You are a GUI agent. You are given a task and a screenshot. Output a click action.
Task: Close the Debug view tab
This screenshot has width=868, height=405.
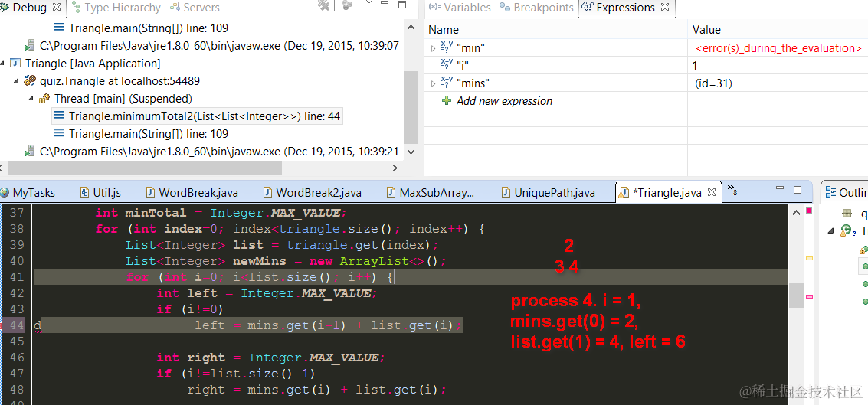click(57, 7)
